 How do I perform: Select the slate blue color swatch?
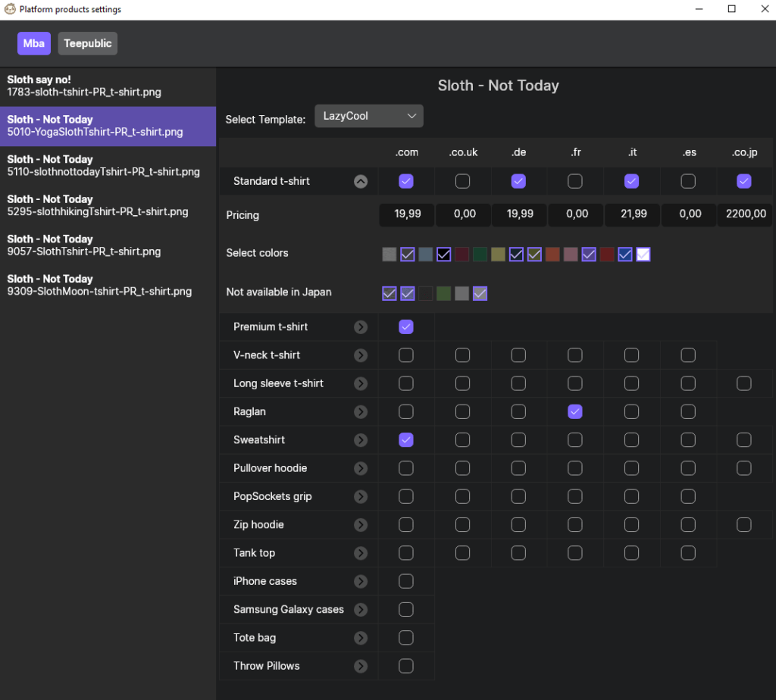pyautogui.click(x=426, y=255)
